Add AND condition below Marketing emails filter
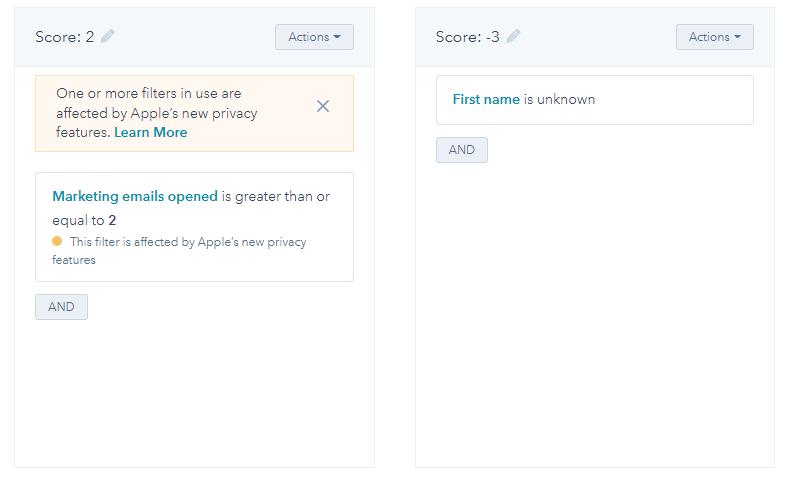The height and width of the screenshot is (483, 790). (61, 307)
